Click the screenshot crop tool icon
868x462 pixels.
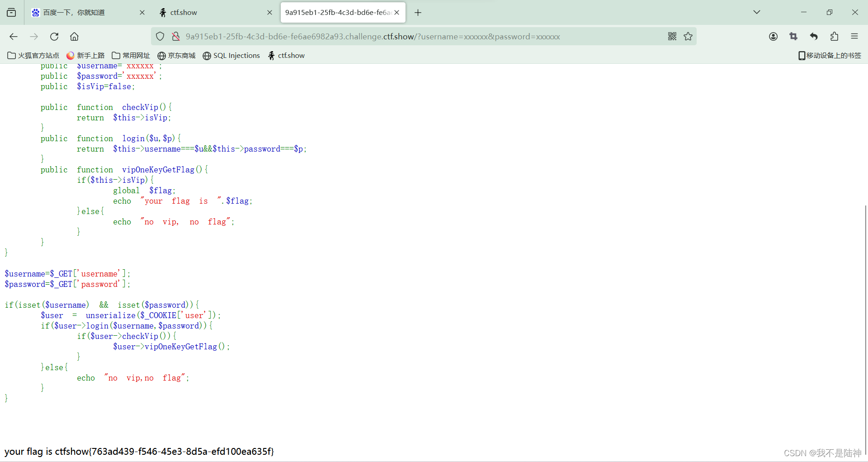793,36
